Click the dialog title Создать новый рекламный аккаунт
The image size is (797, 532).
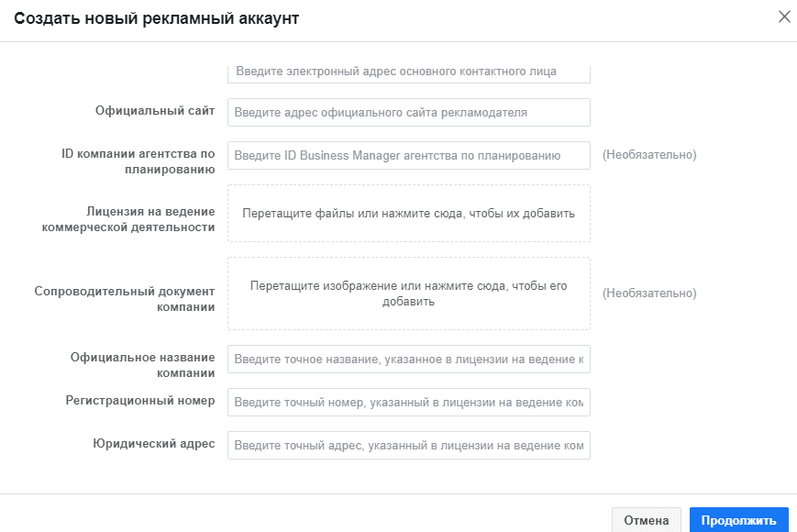(157, 18)
